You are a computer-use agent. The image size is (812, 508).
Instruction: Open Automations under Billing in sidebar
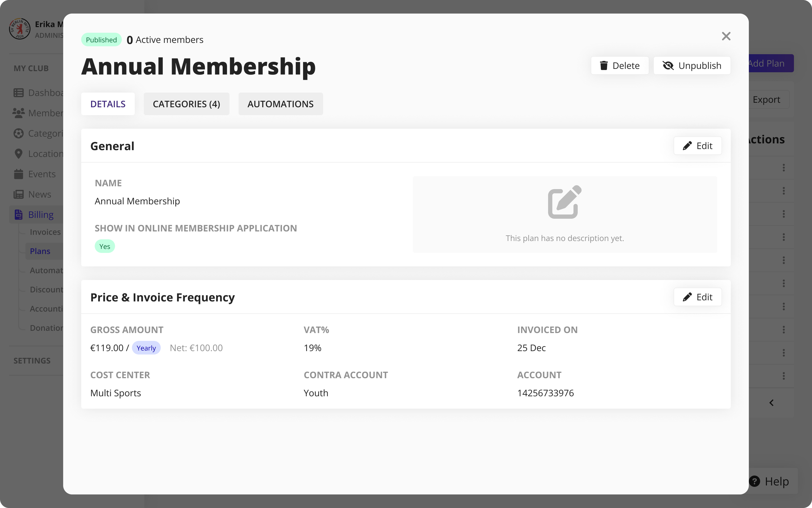(46, 270)
